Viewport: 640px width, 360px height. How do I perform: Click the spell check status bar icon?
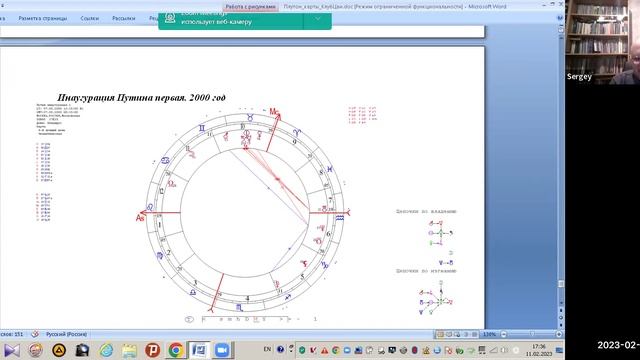(35, 334)
